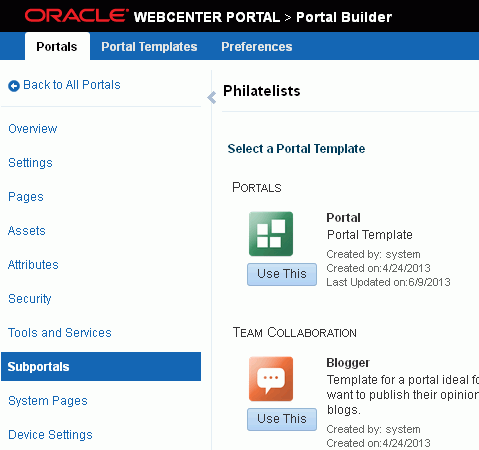Click the back arrow icon beside Back to All Portals
The image size is (479, 450).
14,86
